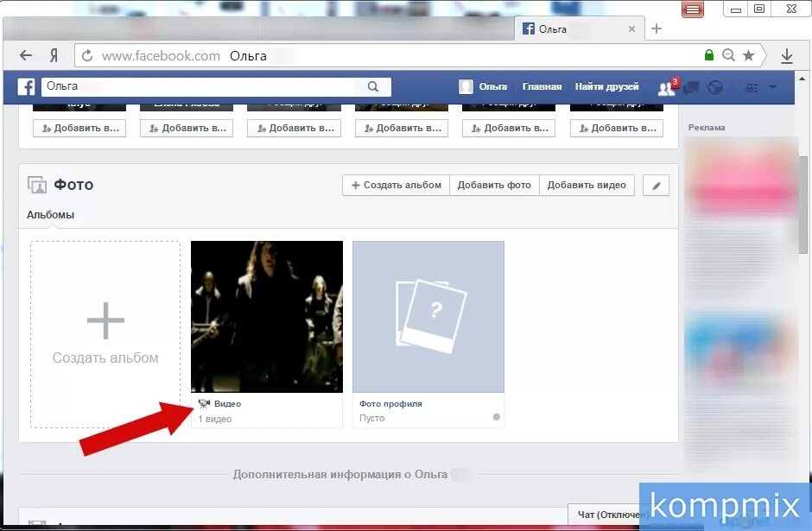Open the Фото профиля title link
Image resolution: width=812 pixels, height=531 pixels.
point(390,404)
